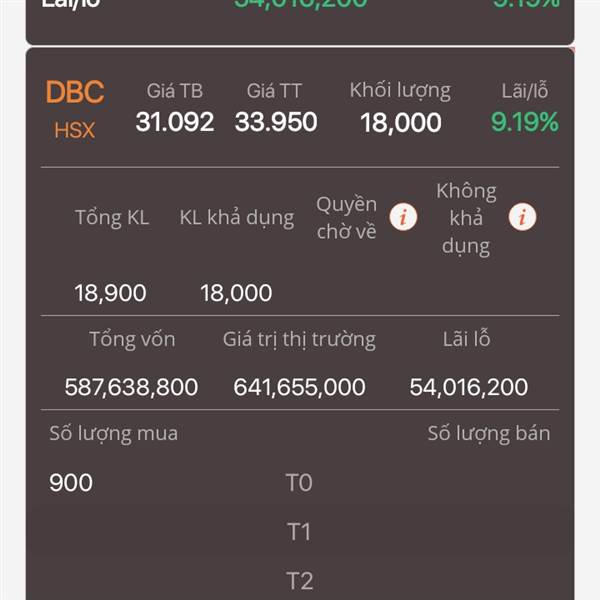The image size is (600, 600).
Task: Tap info icon beside Không khả dụng
Action: (522, 217)
